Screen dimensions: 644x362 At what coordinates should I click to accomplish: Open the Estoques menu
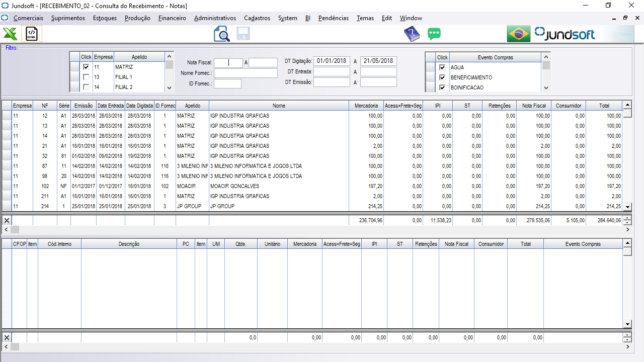pyautogui.click(x=105, y=18)
